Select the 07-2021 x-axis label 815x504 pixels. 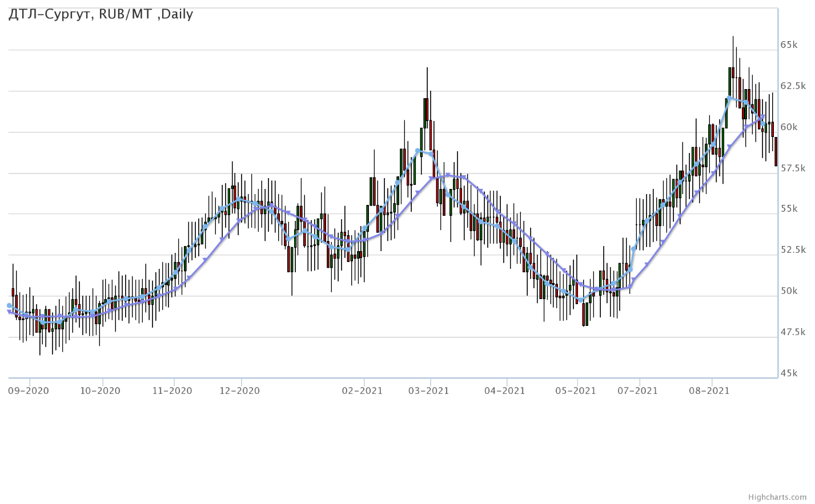pyautogui.click(x=637, y=391)
